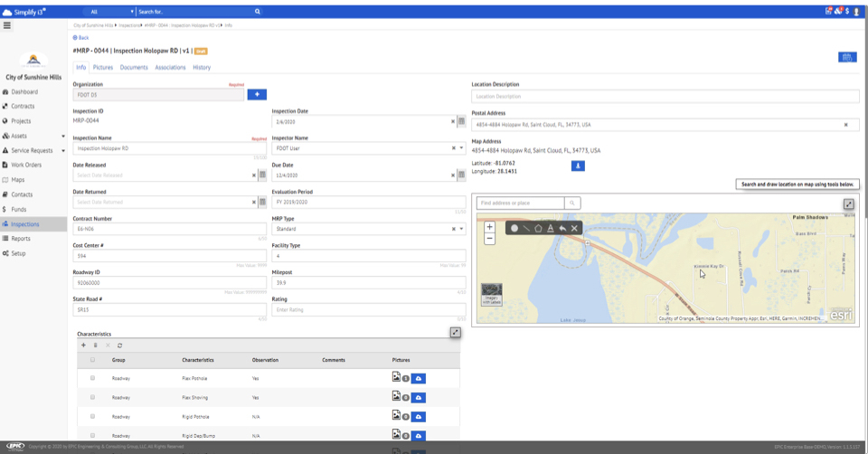Click the map zoom in plus button

coord(489,227)
